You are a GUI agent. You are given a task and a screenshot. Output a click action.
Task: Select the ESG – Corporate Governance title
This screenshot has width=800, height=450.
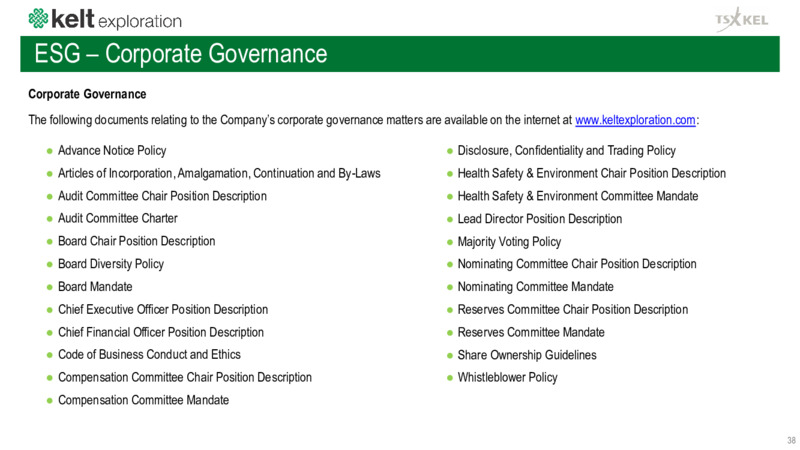181,54
